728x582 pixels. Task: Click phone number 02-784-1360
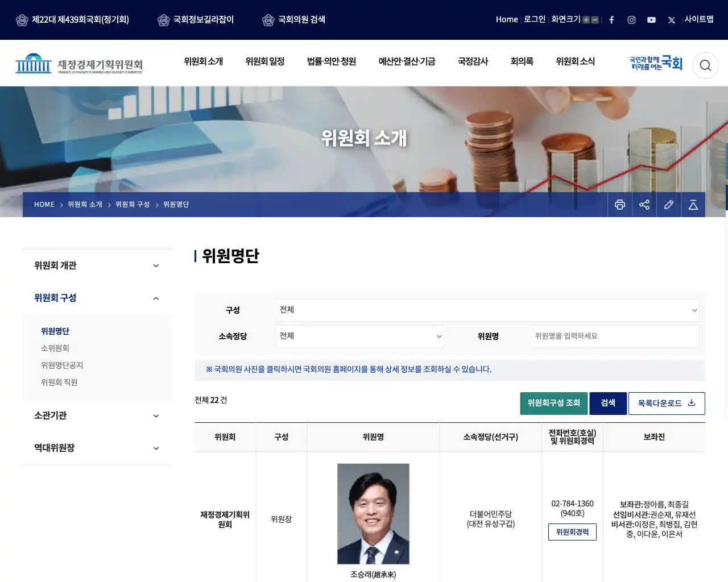(x=572, y=504)
